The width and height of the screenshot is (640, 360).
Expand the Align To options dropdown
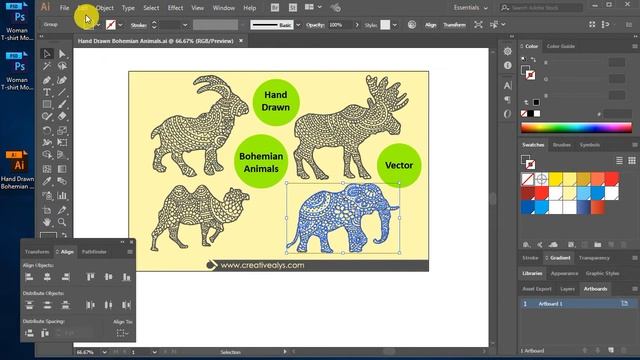122,333
